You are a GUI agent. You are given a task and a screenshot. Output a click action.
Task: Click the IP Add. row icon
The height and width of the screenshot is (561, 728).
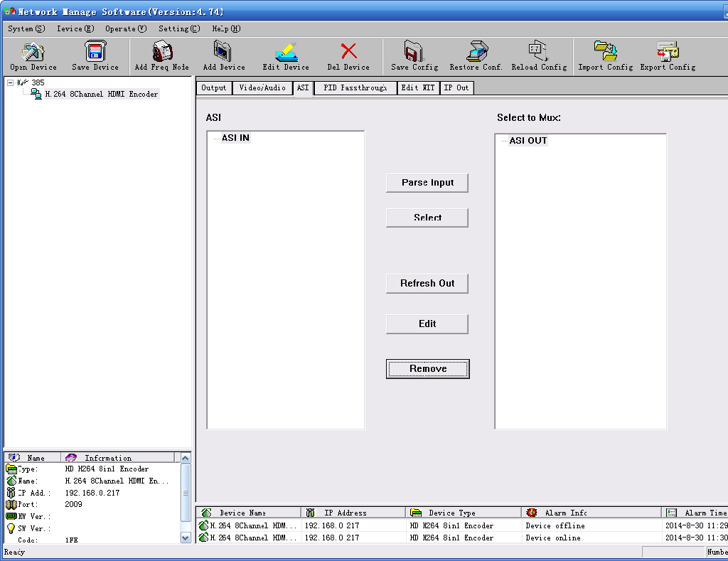tap(11, 493)
